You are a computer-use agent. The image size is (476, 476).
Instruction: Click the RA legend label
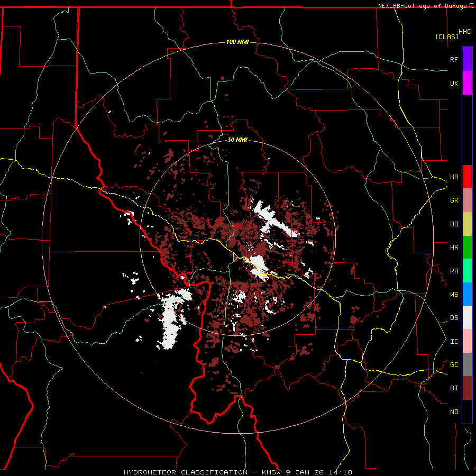(454, 271)
